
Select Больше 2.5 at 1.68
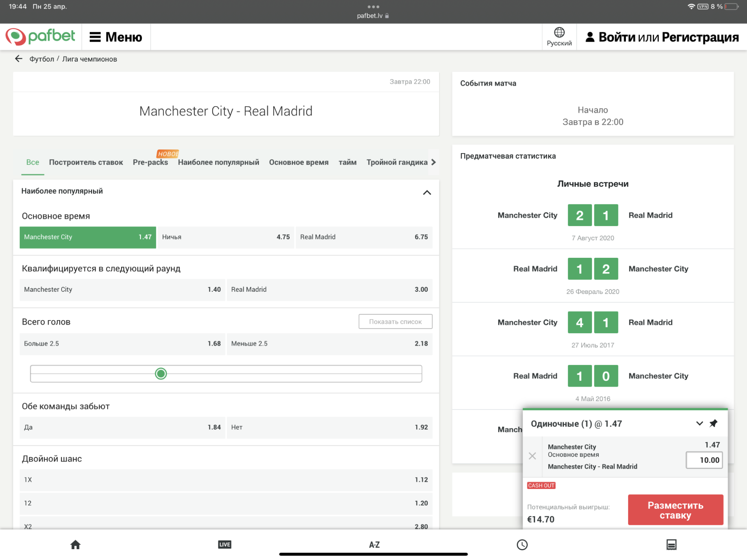(123, 344)
